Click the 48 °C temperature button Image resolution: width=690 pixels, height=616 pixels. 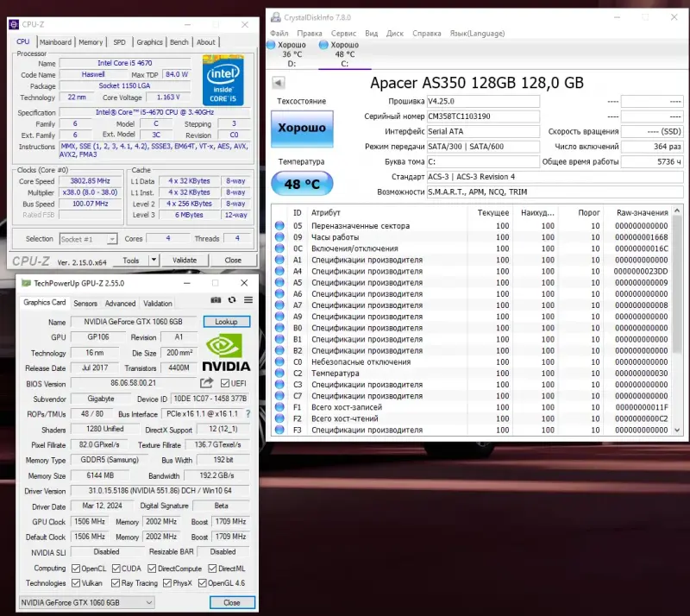(x=302, y=184)
